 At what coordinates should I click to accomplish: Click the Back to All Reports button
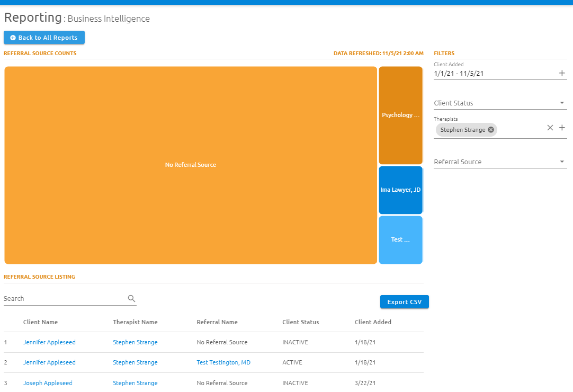coord(44,37)
